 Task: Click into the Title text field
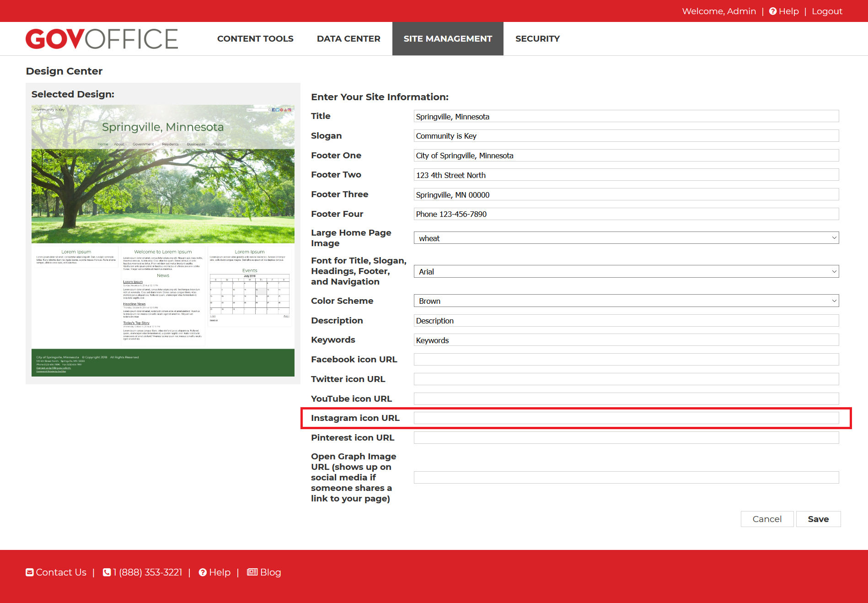tap(626, 116)
